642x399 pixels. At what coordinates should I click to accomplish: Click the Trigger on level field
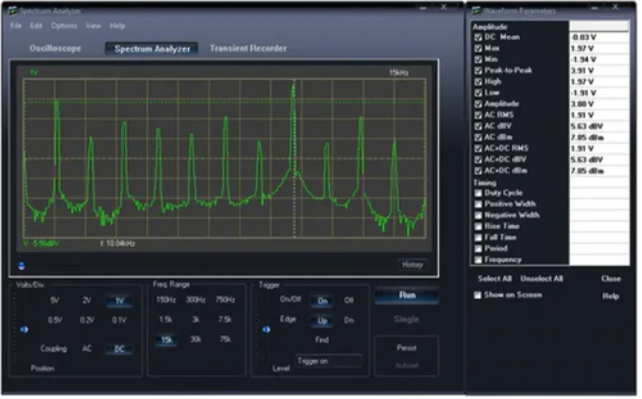coord(329,361)
